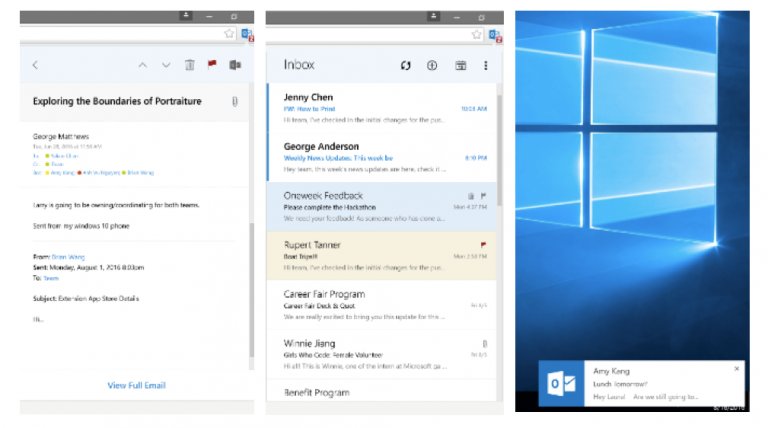The image size is (768, 428).
Task: Open Rupert Tanner Boat Trip email
Action: point(382,256)
